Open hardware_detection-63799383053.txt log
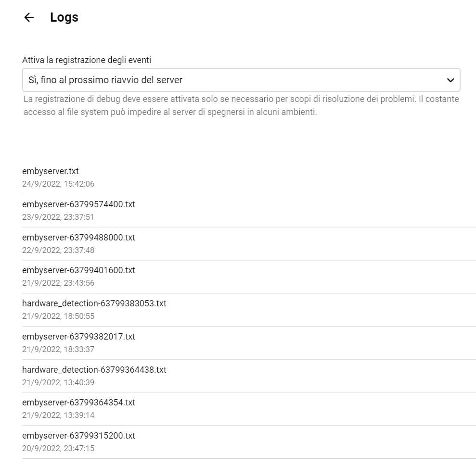Viewport: 476px width, 466px height. [94, 303]
